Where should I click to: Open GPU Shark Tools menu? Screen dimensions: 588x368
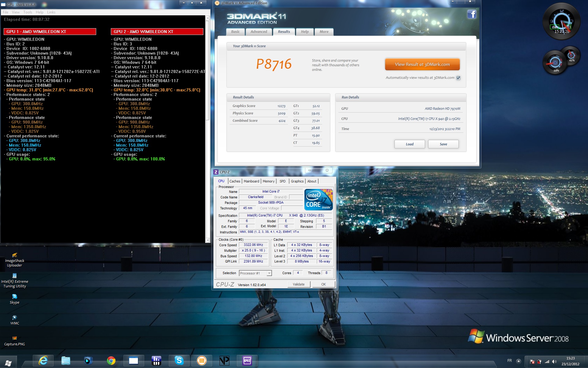(x=28, y=12)
